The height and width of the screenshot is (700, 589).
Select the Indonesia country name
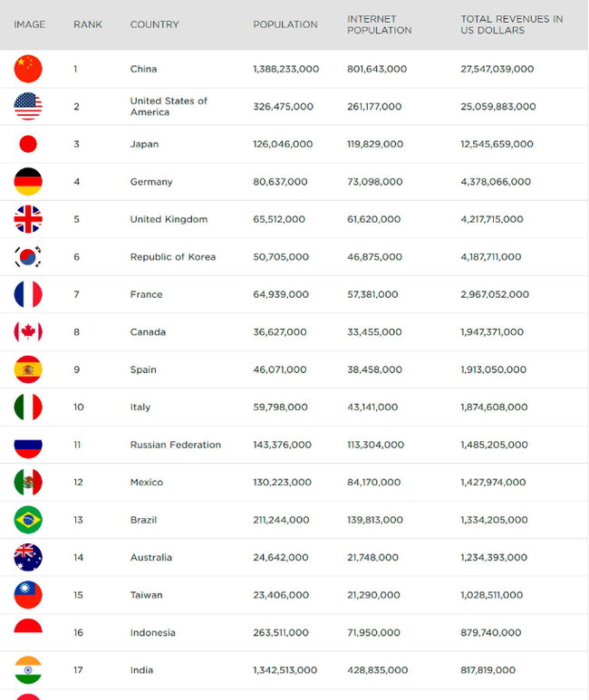[153, 633]
